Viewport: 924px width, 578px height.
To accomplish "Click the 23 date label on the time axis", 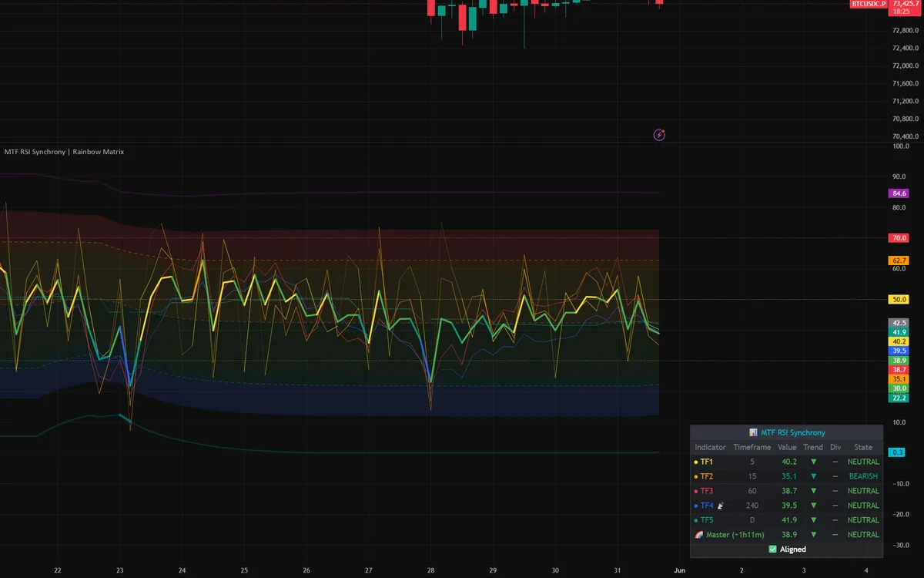I will point(120,570).
